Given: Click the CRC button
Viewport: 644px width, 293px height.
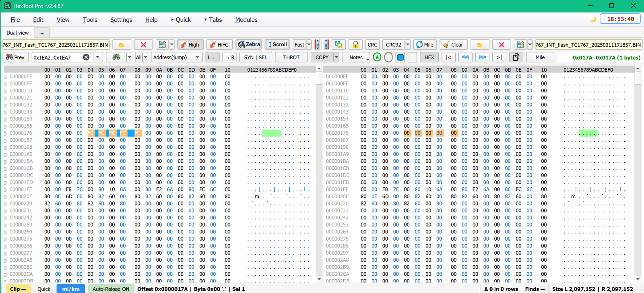Looking at the screenshot, I should pos(373,45).
